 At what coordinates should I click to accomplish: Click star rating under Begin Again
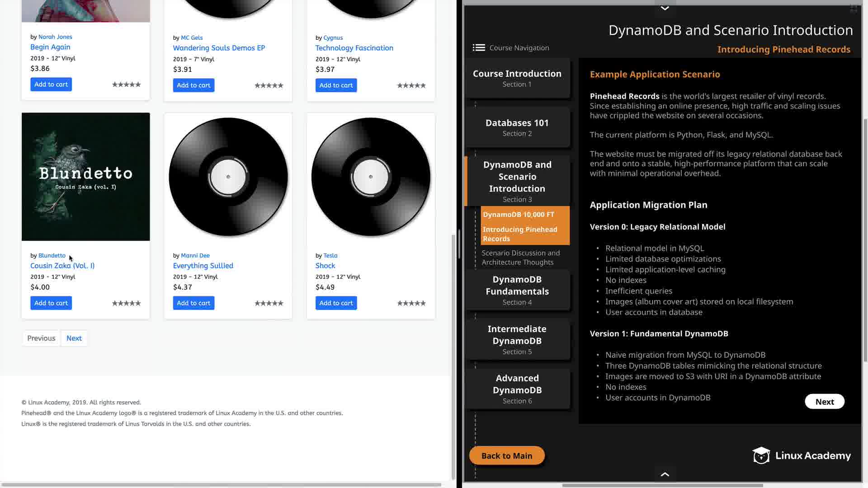tap(126, 84)
